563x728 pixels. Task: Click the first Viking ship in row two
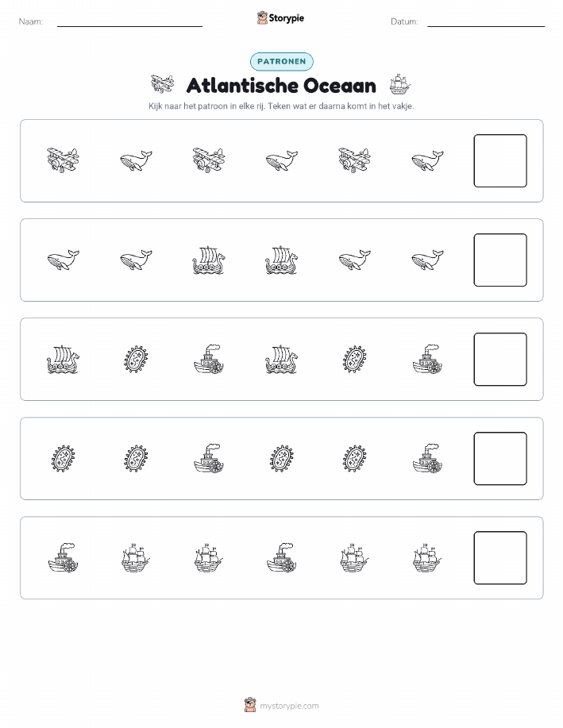pos(209,260)
